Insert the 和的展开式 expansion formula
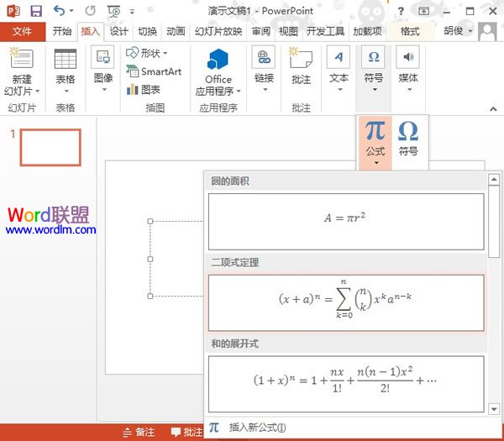The height and width of the screenshot is (441, 504). point(346,384)
